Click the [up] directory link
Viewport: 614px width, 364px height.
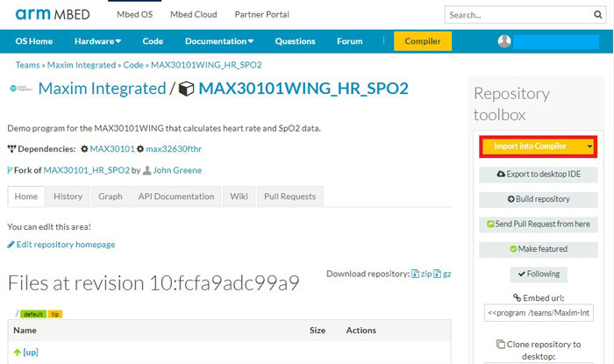coord(31,353)
